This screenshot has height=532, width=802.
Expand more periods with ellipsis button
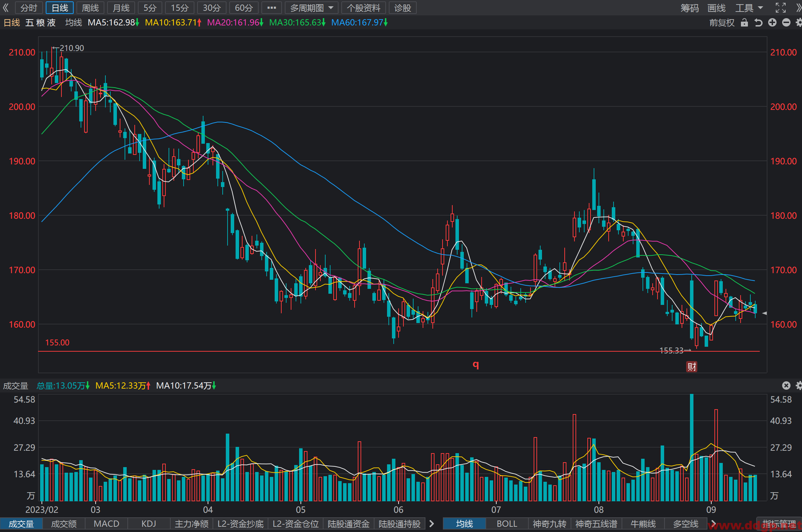(272, 8)
